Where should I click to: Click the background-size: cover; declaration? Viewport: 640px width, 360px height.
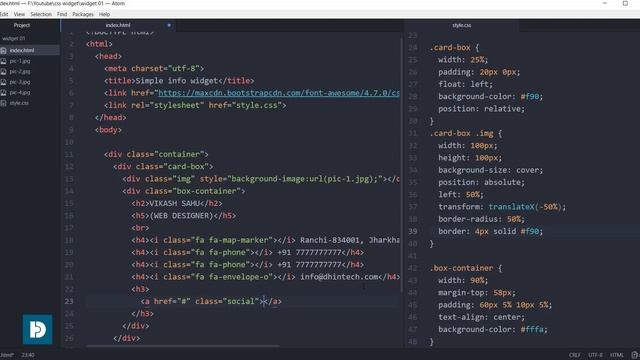tap(491, 170)
